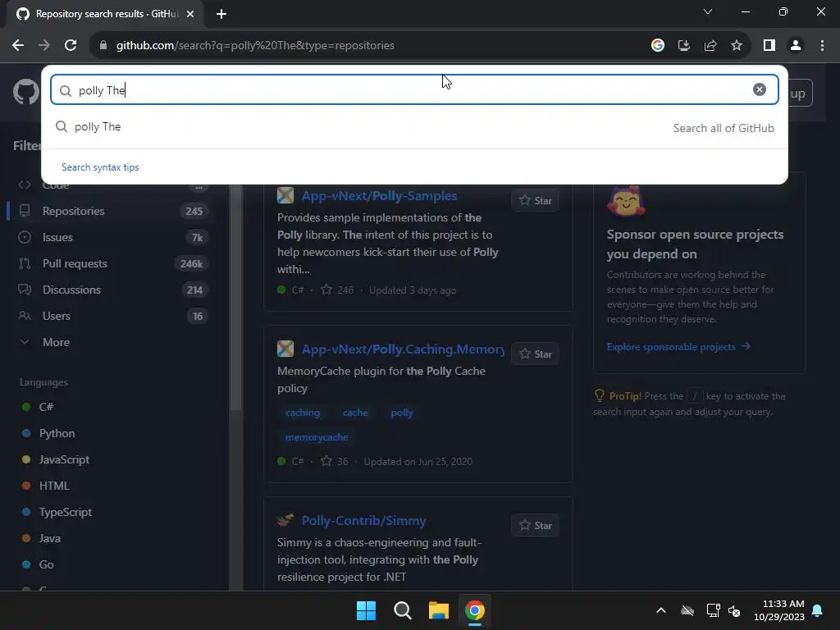Click the 36 stars count on Polly.Caching.Memory

point(335,461)
